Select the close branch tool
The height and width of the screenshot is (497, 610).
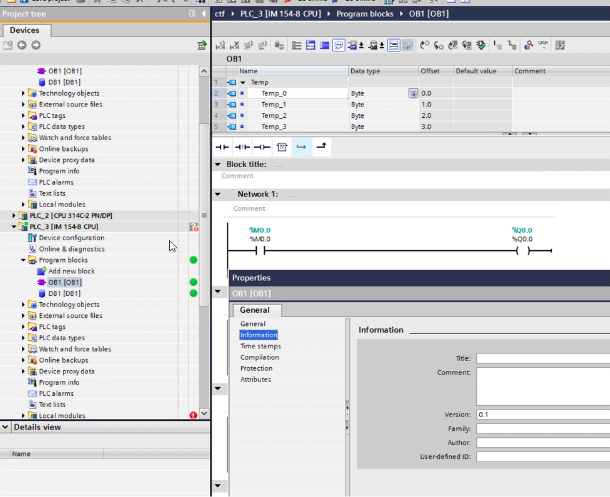[321, 147]
